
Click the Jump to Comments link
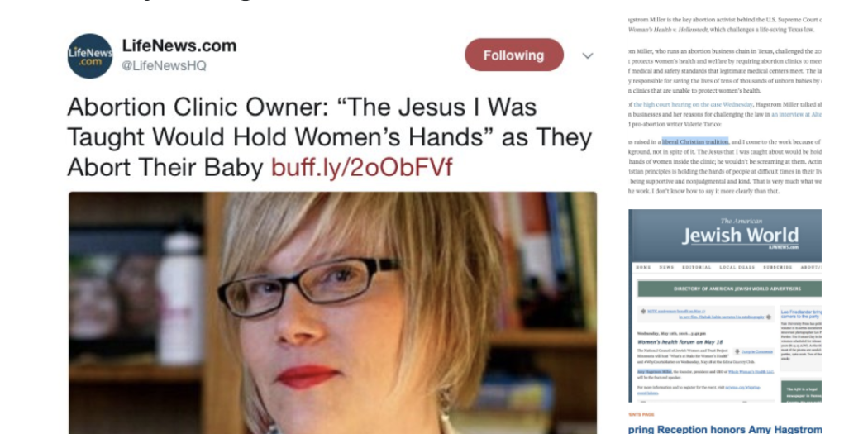pyautogui.click(x=756, y=351)
